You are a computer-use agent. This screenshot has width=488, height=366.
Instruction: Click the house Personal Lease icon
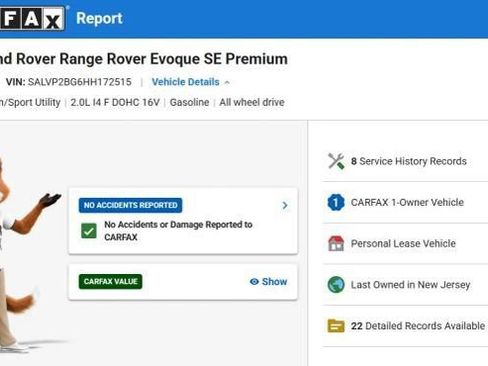click(336, 243)
